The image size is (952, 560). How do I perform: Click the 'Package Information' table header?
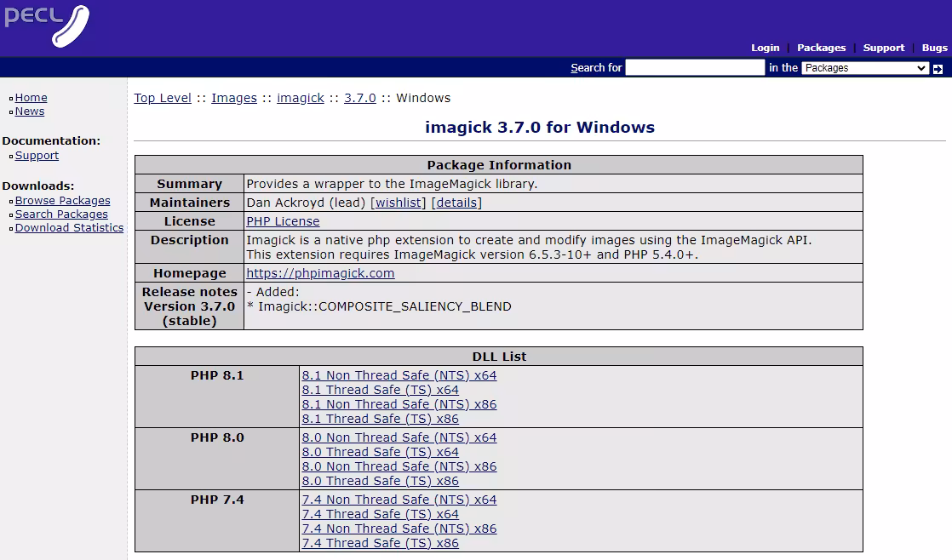tap(499, 165)
